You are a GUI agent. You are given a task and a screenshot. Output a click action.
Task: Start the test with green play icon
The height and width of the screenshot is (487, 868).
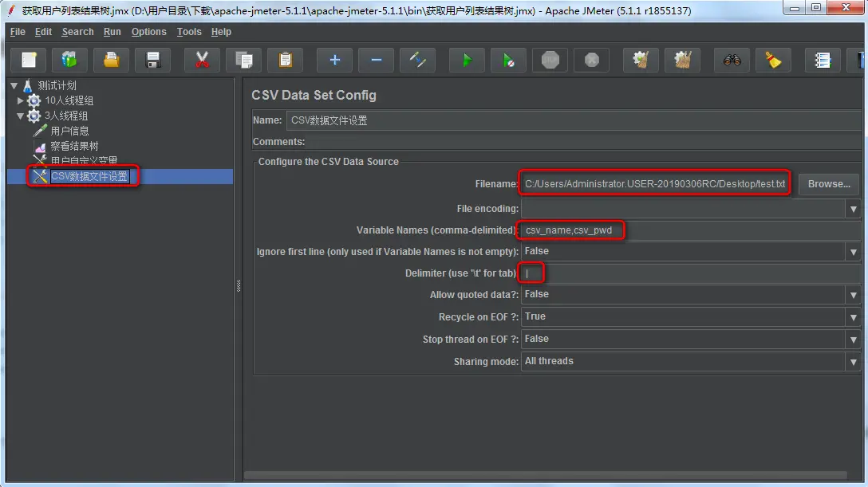tap(467, 60)
